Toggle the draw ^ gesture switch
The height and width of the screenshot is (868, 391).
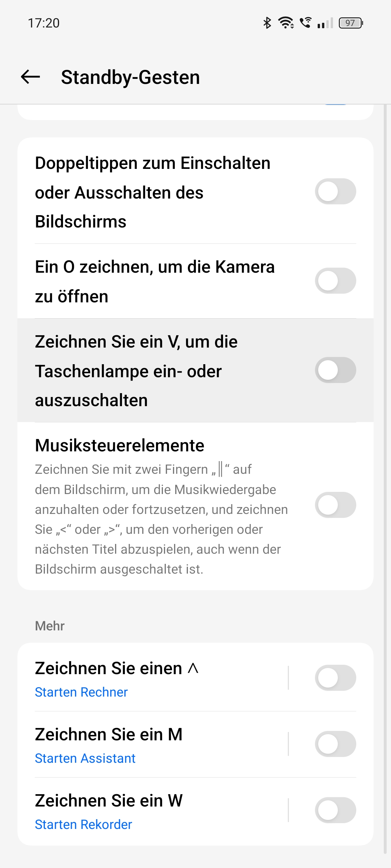click(335, 678)
